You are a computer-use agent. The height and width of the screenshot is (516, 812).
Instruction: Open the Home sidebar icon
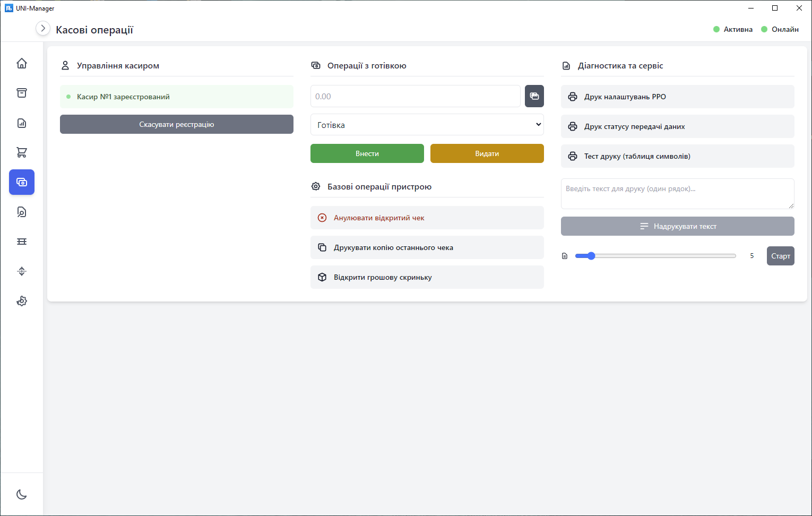(22, 63)
